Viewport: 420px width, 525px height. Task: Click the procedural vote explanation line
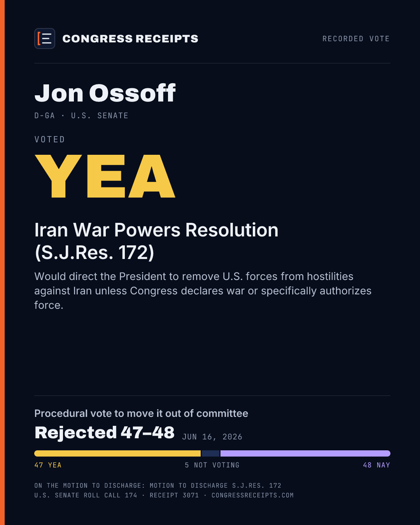(x=141, y=413)
